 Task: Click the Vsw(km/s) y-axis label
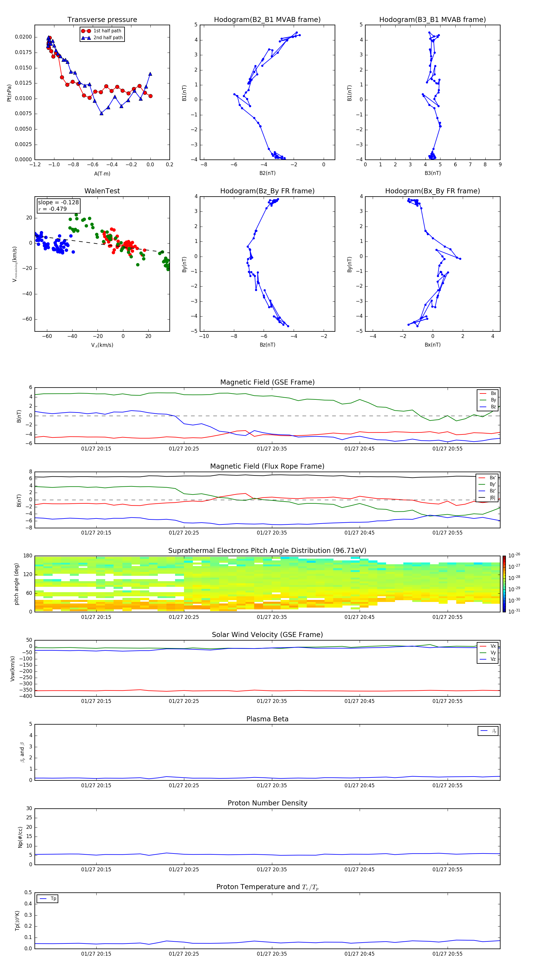tap(12, 668)
